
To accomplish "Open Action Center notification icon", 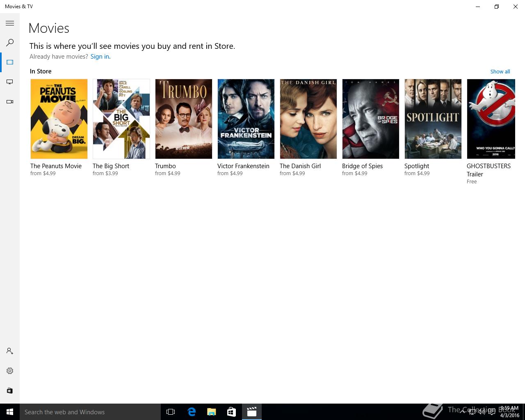I will tap(491, 412).
